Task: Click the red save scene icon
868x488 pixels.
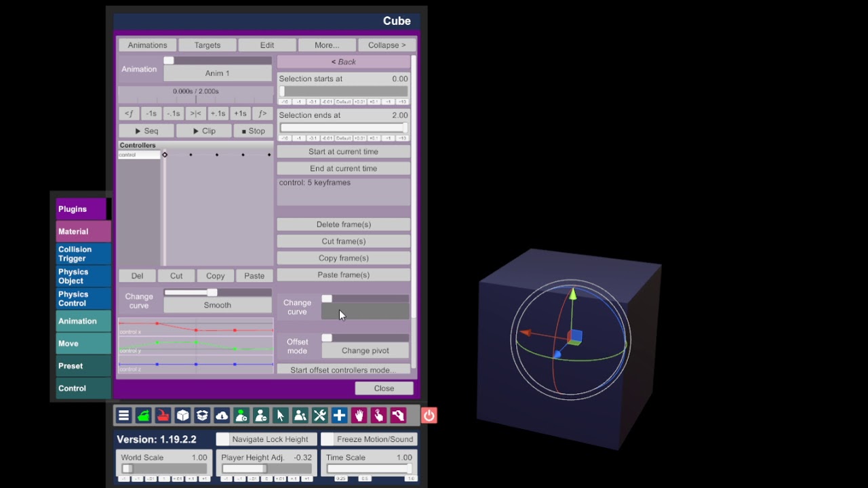Action: coord(163,415)
